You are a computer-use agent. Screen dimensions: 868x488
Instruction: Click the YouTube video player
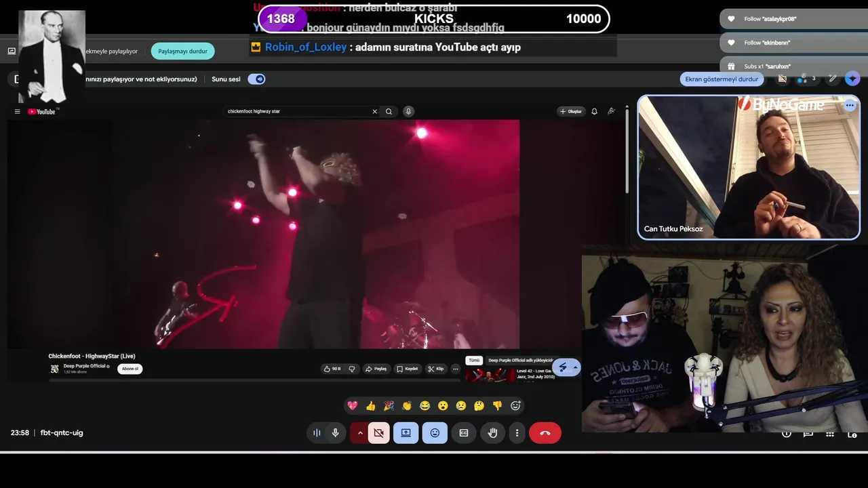pos(316,234)
